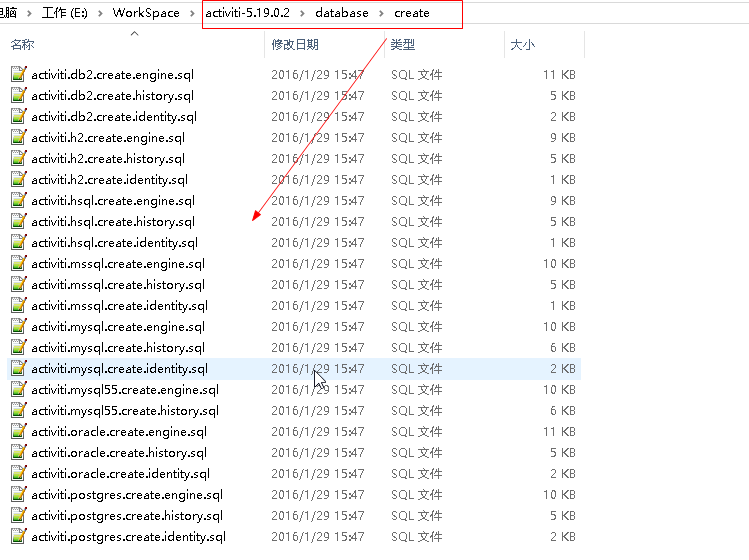Viewport: 749px width, 560px height.
Task: Select the file name activiti.postgres.create.identity.sql
Action: (128, 537)
